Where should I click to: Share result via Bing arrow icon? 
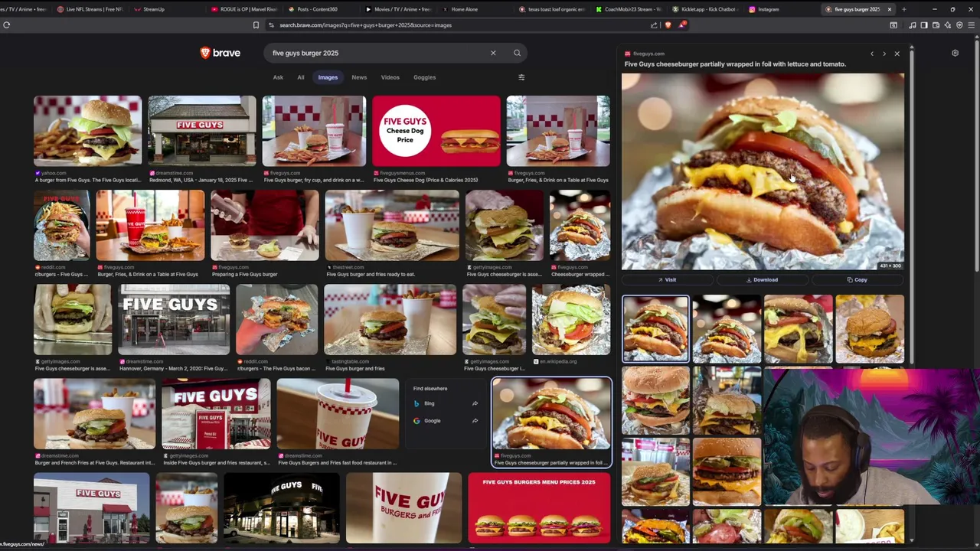coord(475,403)
